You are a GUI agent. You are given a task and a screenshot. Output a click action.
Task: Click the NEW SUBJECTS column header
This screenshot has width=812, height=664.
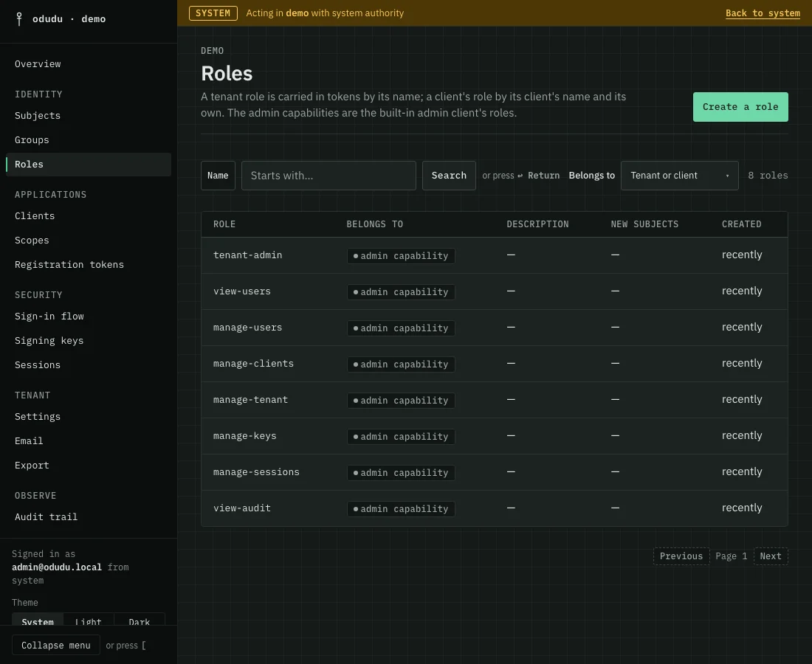click(644, 224)
